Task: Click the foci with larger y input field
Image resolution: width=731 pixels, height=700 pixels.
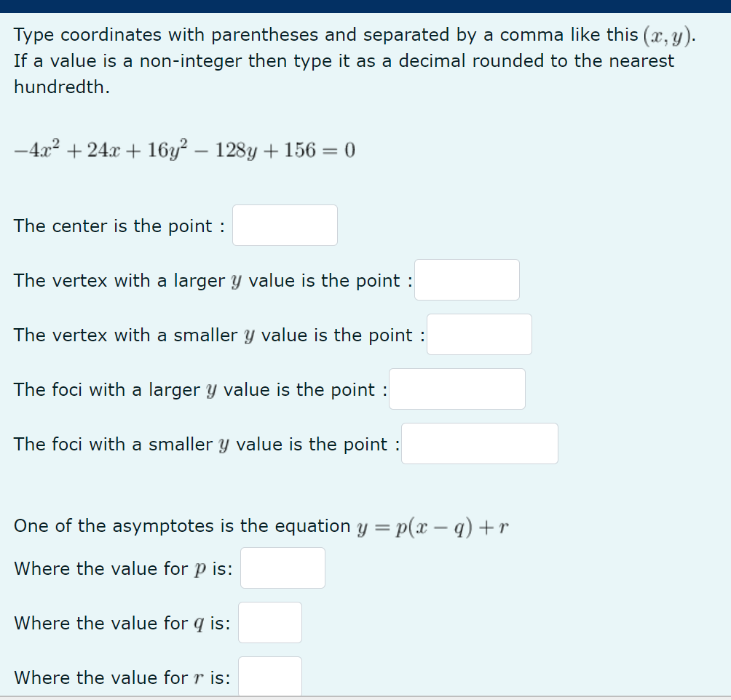Action: click(x=457, y=389)
